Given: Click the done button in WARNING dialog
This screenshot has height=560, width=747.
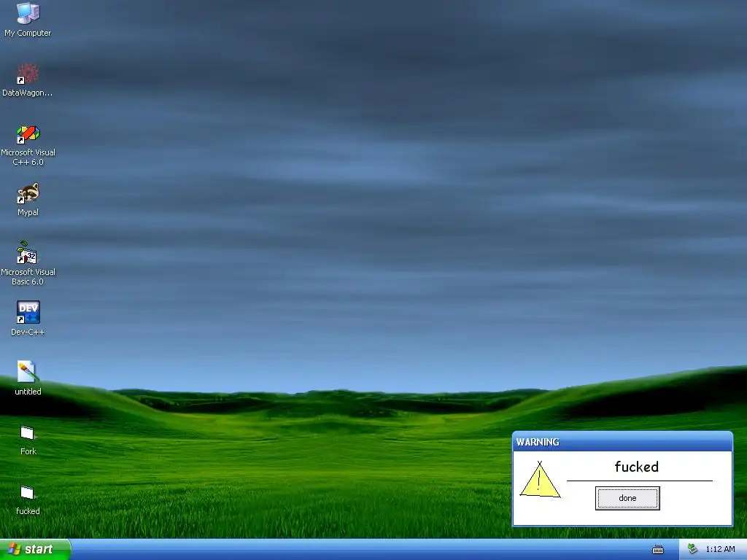Looking at the screenshot, I should point(627,498).
